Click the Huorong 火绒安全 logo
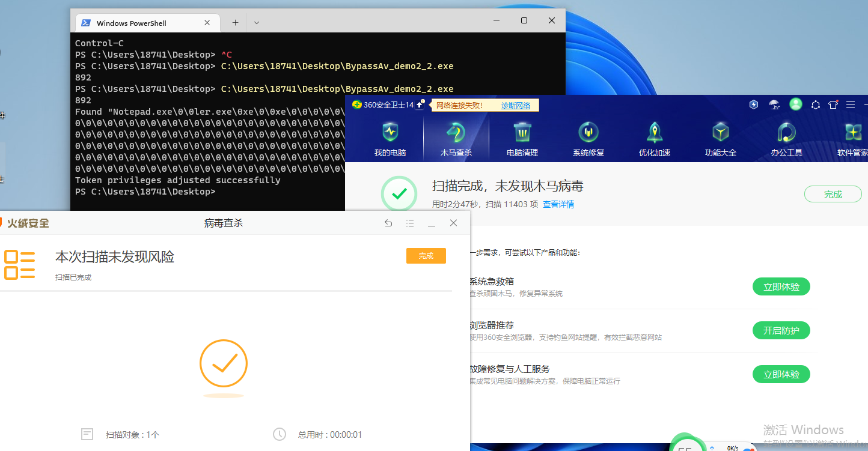The height and width of the screenshot is (451, 868). (x=25, y=223)
